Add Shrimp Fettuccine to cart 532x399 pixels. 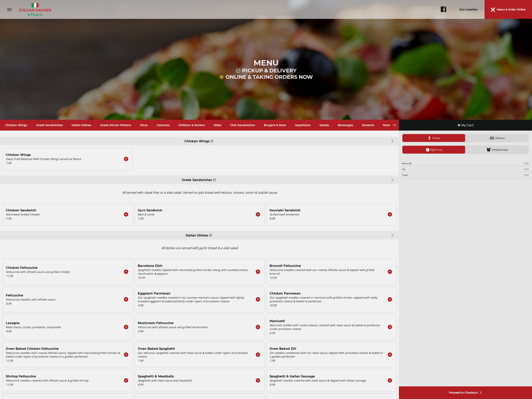tap(126, 380)
